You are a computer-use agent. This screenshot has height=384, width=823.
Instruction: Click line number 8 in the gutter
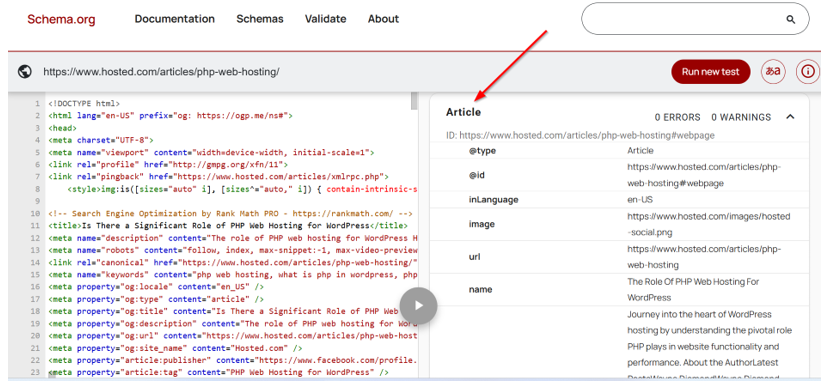point(37,189)
